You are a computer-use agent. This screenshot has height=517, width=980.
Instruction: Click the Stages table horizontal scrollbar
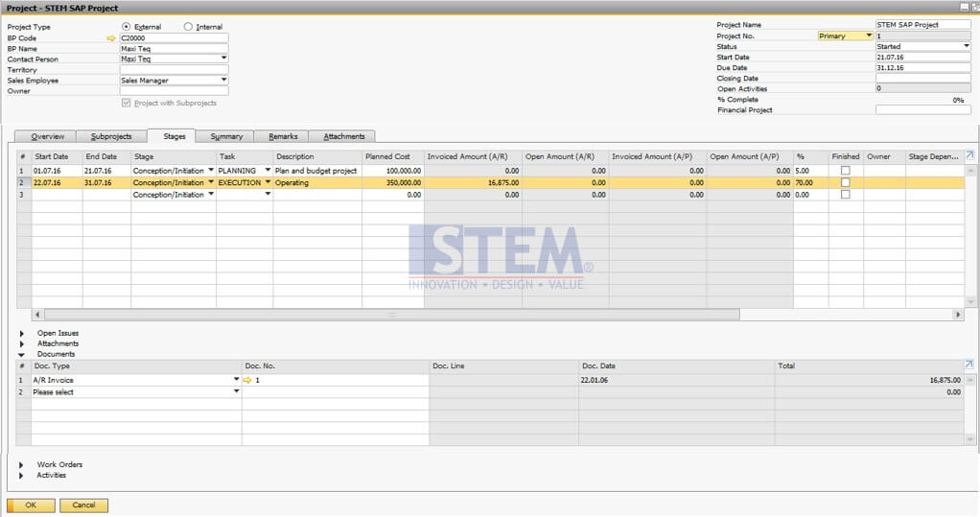(392, 315)
